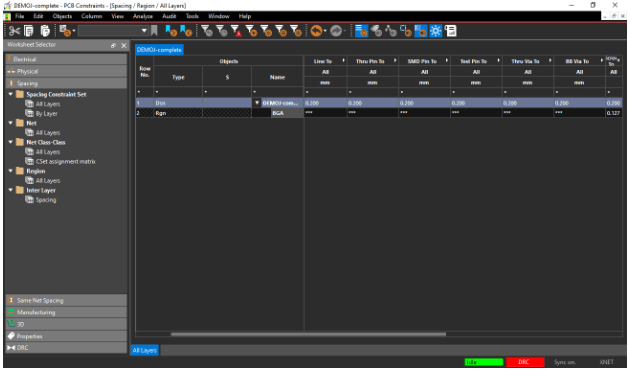Viewport: 628px width, 370px height.
Task: Click the funnel filter with red warning triangle
Action: 236,31
